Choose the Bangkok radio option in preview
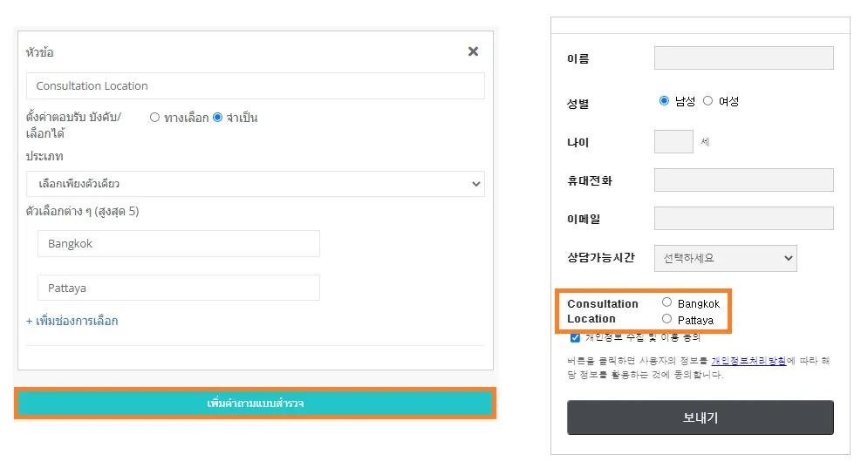 667,302
